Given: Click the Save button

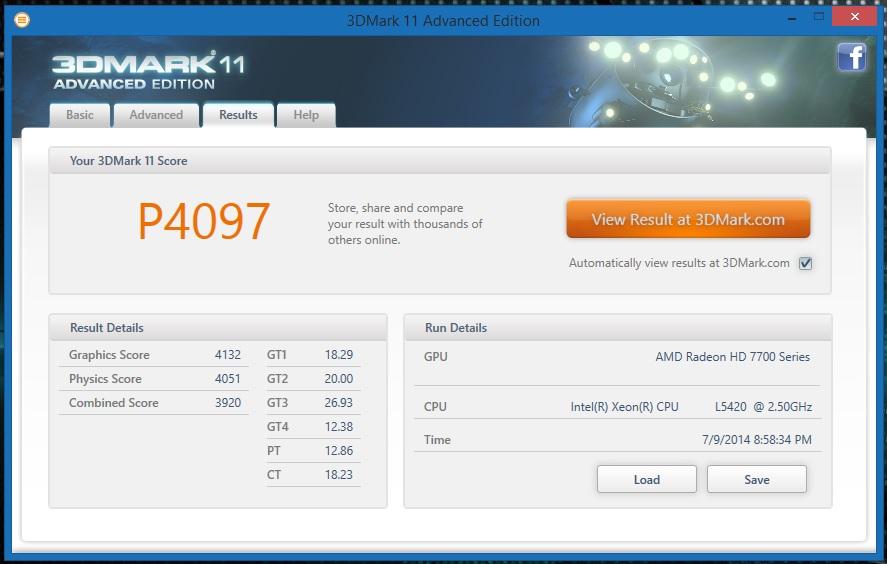Looking at the screenshot, I should click(x=757, y=480).
